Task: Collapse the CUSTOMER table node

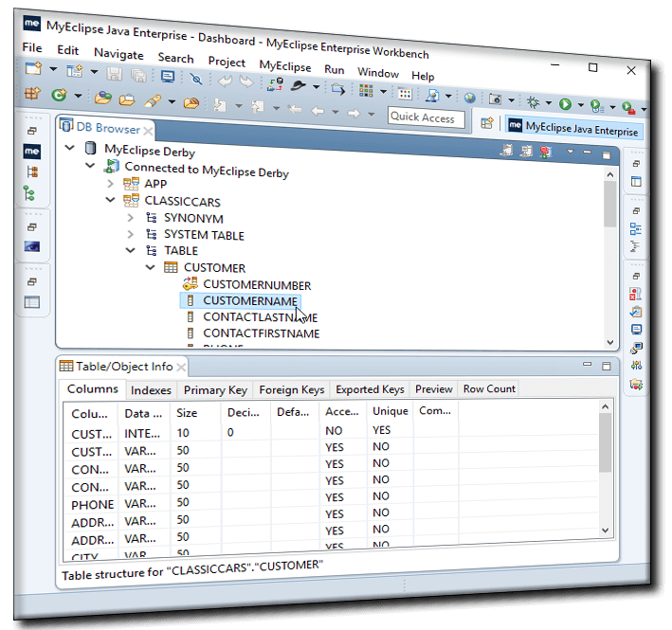Action: [150, 267]
